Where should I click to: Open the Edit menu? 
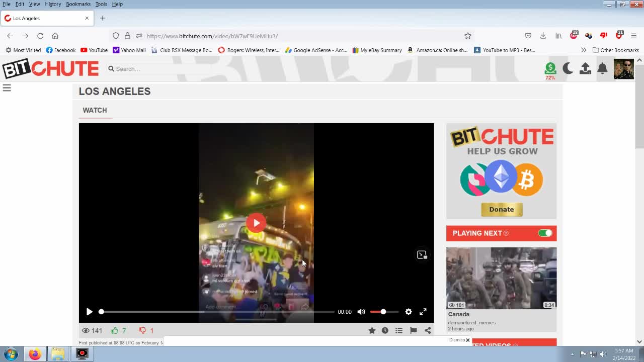(20, 4)
